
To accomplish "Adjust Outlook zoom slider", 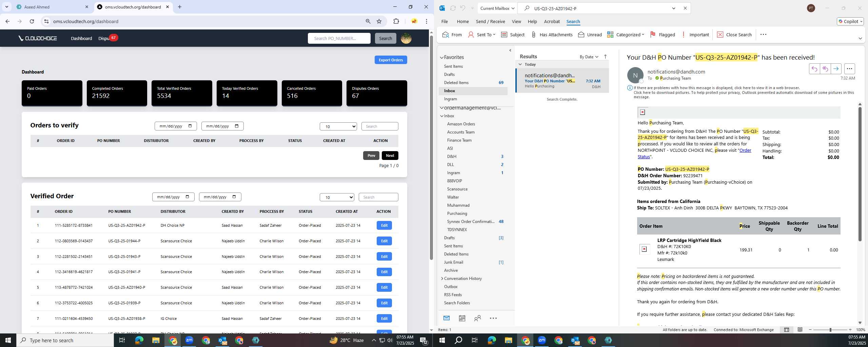I will tap(830, 330).
